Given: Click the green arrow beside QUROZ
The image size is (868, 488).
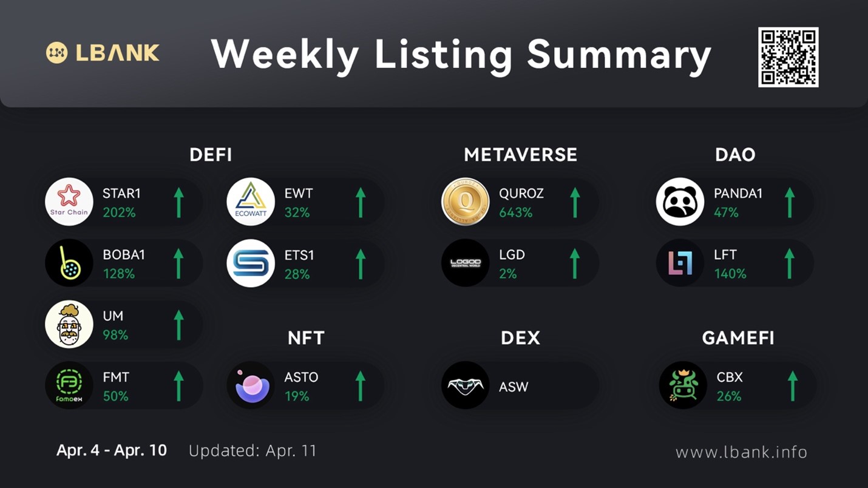Looking at the screenshot, I should click(575, 202).
